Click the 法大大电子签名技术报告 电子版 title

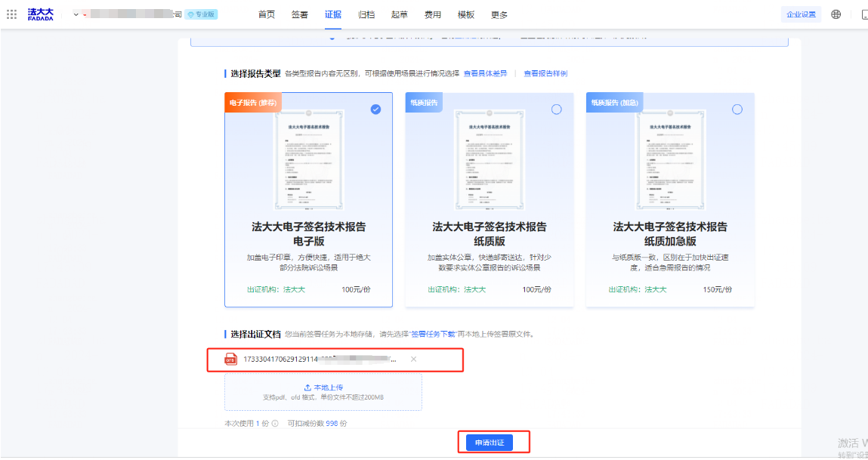(309, 233)
